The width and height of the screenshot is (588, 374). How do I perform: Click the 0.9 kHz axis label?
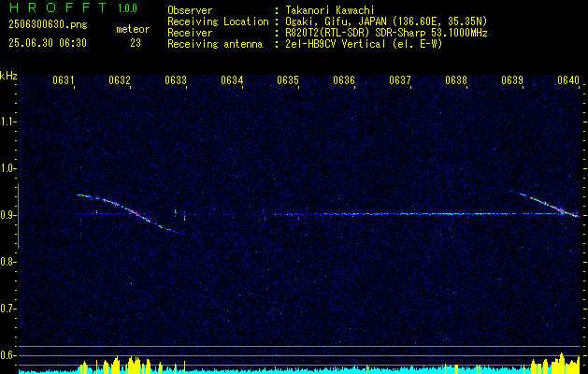7,215
